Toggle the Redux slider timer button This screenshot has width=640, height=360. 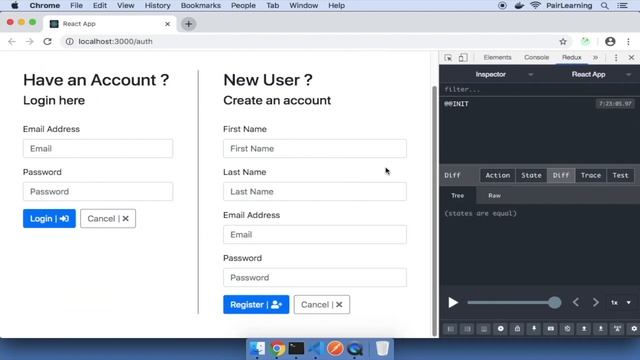[x=567, y=329]
